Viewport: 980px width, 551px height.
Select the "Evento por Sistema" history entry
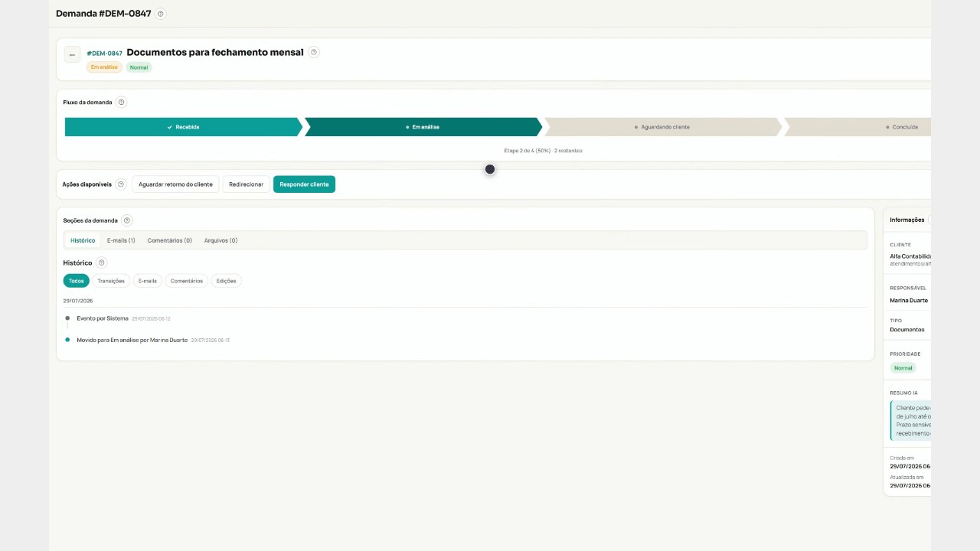pyautogui.click(x=103, y=318)
